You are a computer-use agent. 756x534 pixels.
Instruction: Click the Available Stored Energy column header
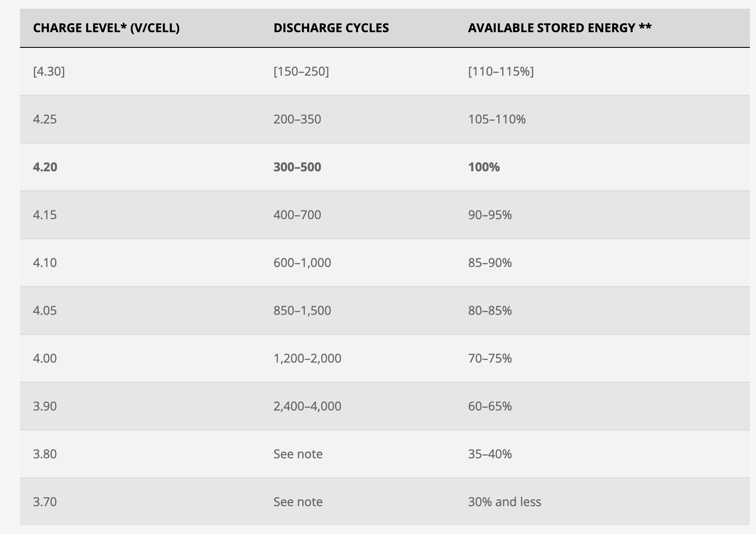coord(560,28)
